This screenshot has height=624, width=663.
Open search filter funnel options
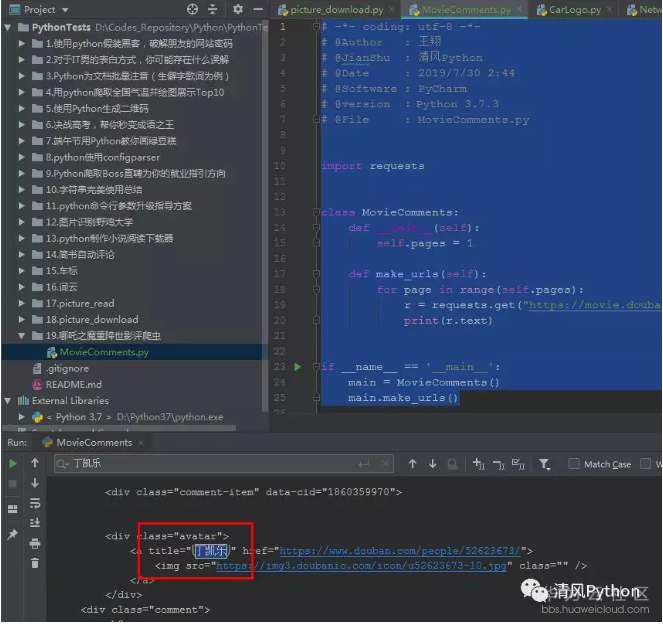coord(544,465)
